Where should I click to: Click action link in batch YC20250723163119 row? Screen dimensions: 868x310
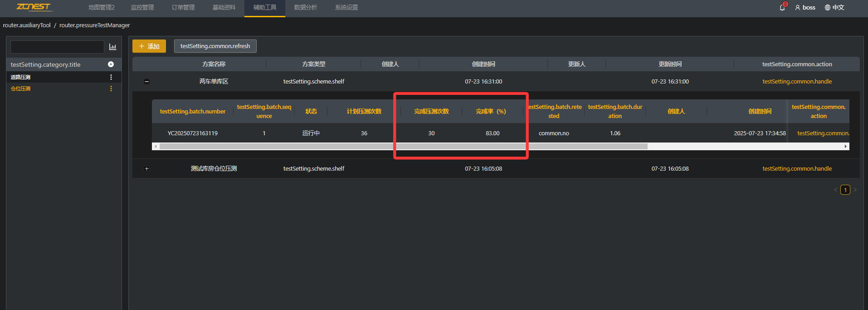click(823, 133)
